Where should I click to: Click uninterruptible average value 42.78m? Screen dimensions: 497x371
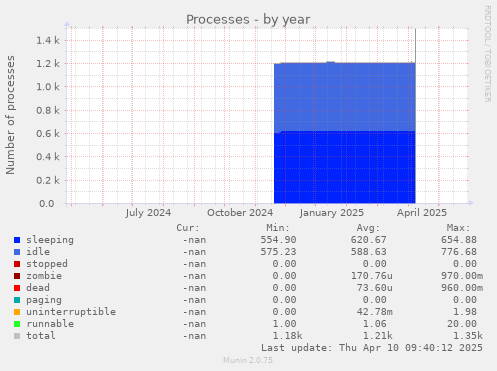[x=375, y=312]
